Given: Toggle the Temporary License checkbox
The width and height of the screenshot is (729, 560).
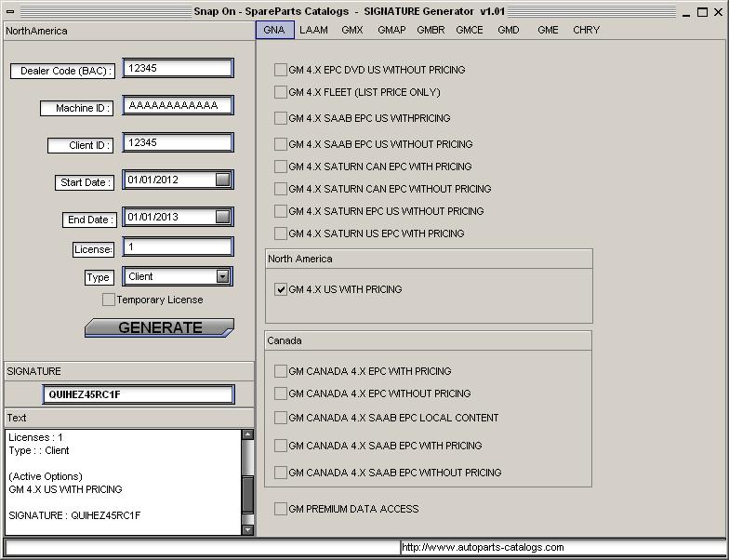Looking at the screenshot, I should tap(108, 300).
